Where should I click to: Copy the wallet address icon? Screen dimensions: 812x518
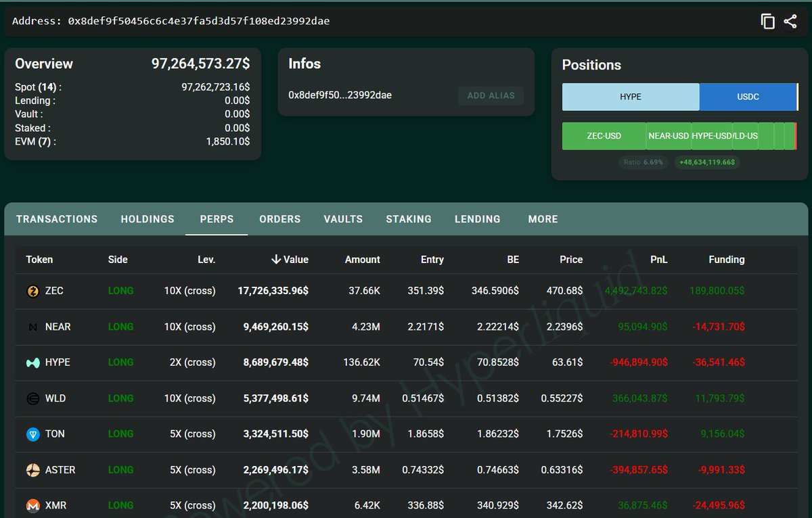click(x=767, y=22)
